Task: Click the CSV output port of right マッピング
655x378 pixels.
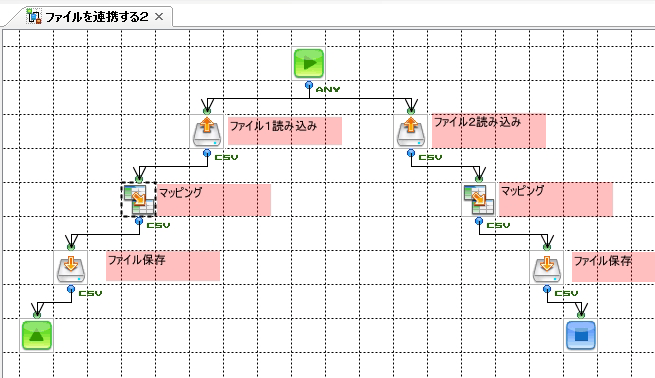Action: click(479, 221)
